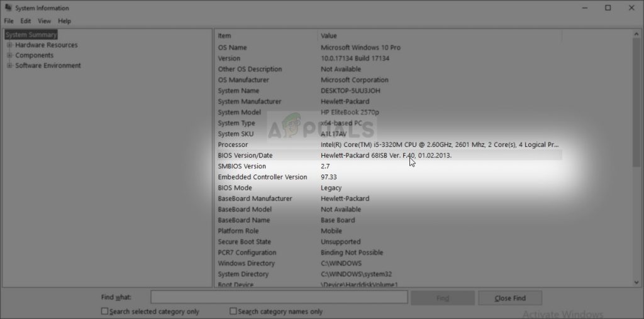Minimize the System Information window
The width and height of the screenshot is (644, 319).
584,8
